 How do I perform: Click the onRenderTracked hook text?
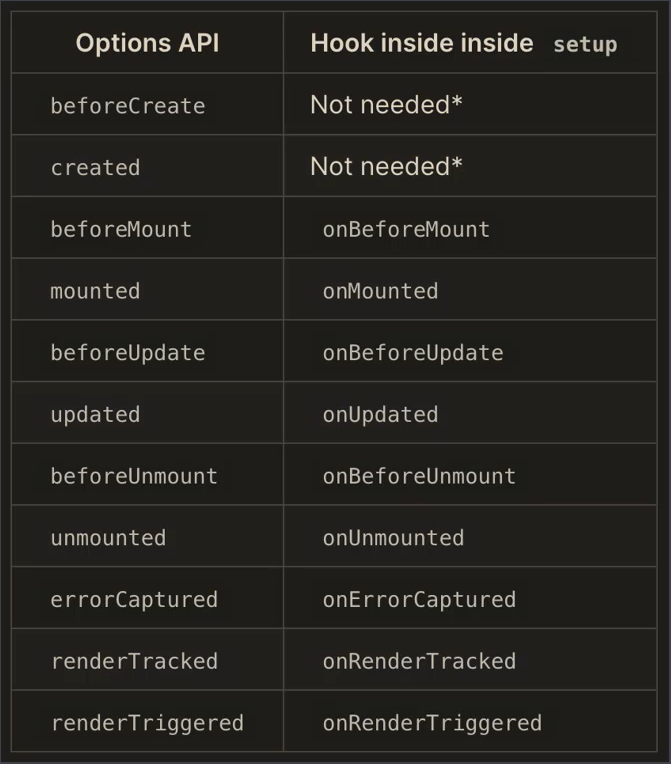[419, 662]
